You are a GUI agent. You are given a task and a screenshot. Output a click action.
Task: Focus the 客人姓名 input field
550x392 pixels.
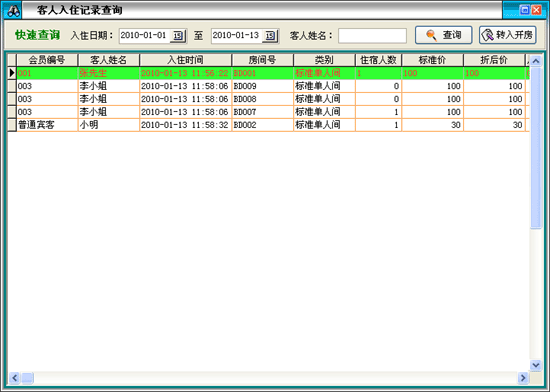coord(372,36)
